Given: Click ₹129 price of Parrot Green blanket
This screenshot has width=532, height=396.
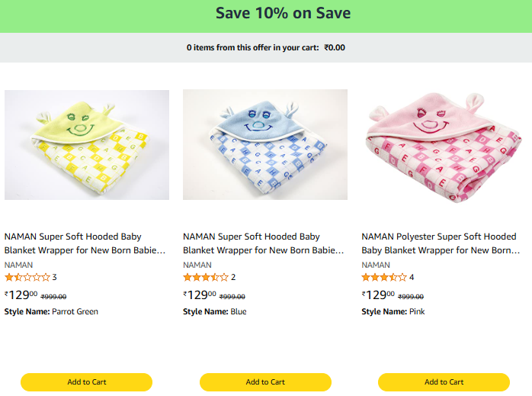Looking at the screenshot, I should tap(21, 295).
